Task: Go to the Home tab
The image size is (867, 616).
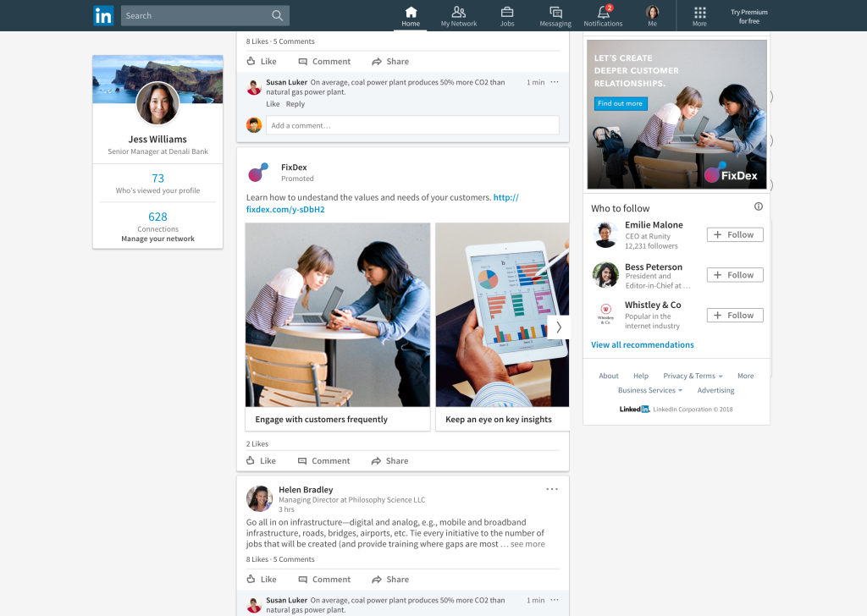Action: [x=411, y=16]
